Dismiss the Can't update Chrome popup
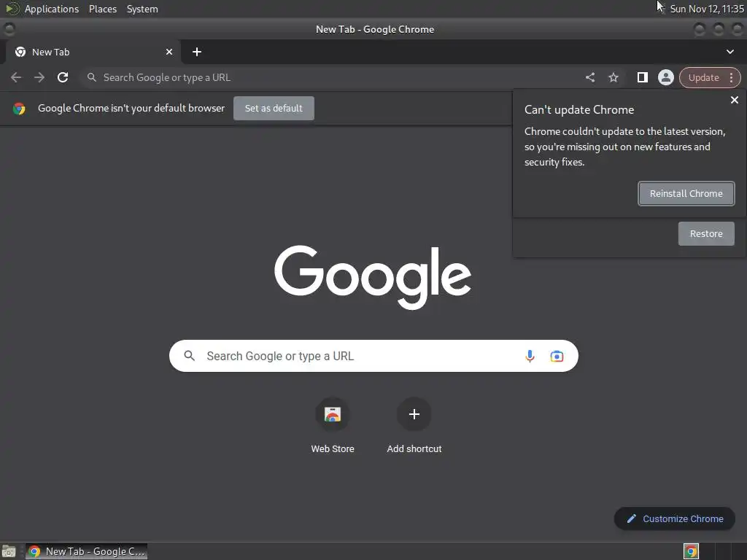Image resolution: width=747 pixels, height=560 pixels. (734, 100)
